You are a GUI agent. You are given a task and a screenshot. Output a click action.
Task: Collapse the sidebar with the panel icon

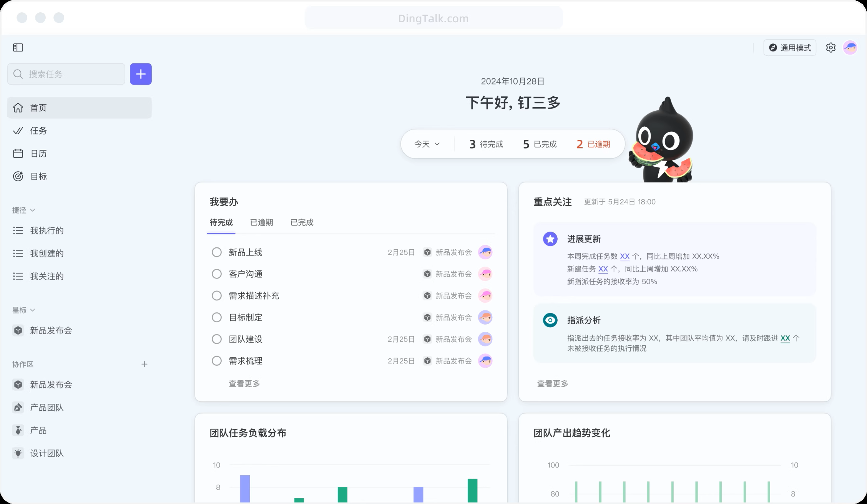(18, 47)
